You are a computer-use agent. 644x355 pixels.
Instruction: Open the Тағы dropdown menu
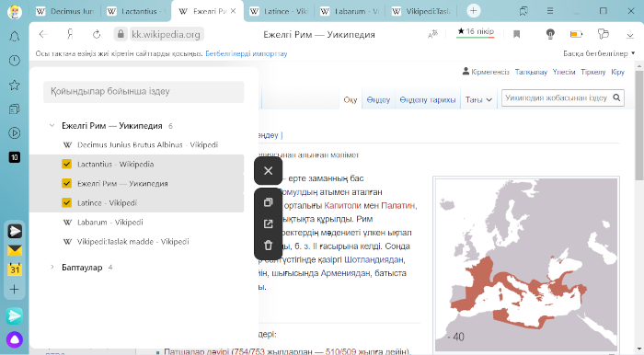(478, 99)
